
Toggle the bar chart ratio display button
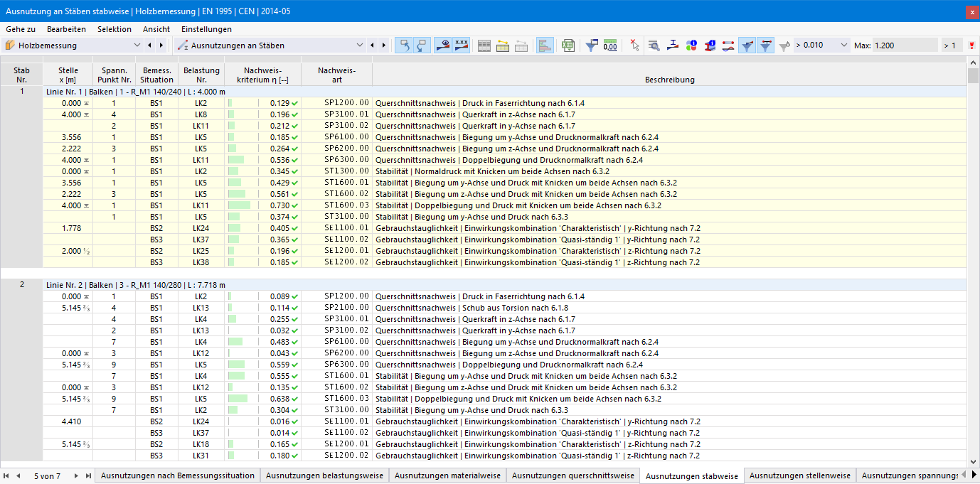(546, 45)
